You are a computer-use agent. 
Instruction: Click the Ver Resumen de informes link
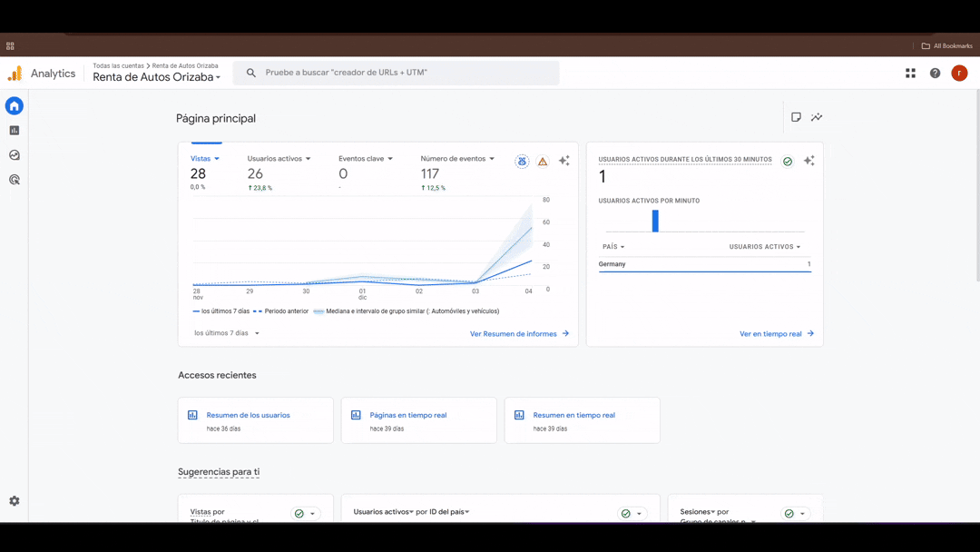(519, 334)
